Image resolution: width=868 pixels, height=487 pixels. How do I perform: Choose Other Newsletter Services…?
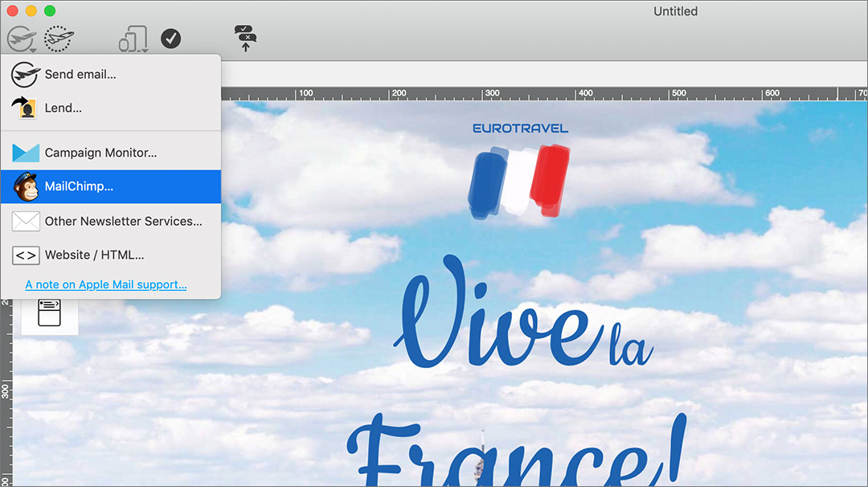(x=111, y=221)
